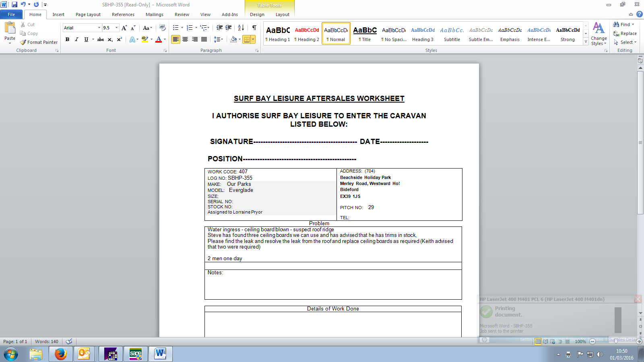
Task: Apply the Strong style
Action: click(x=568, y=34)
